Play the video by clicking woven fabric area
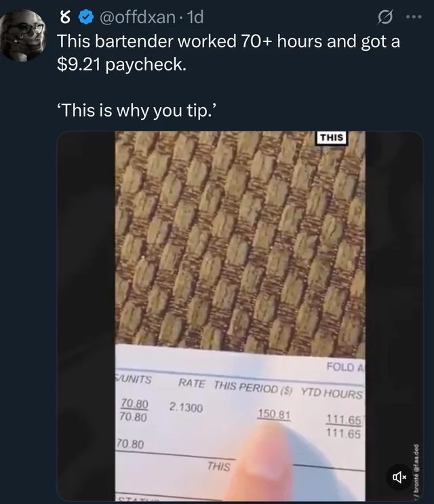The image size is (434, 504). coord(240,238)
